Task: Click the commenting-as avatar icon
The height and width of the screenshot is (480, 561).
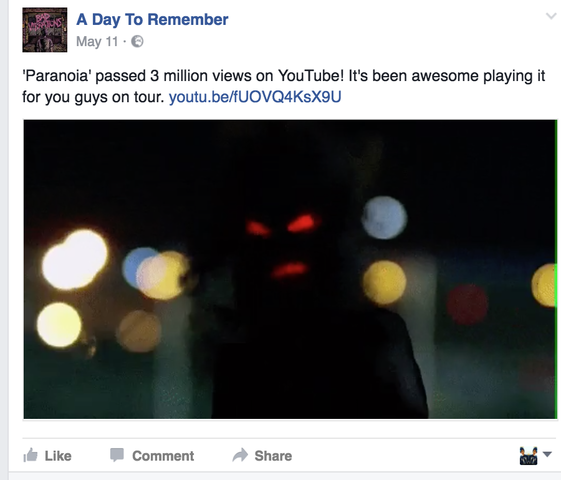Action: 528,456
